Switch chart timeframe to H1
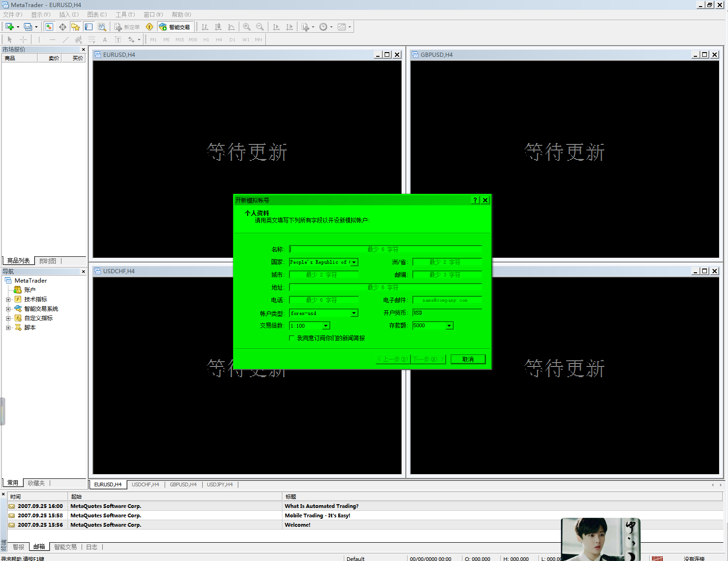This screenshot has height=561, width=728. coord(206,39)
